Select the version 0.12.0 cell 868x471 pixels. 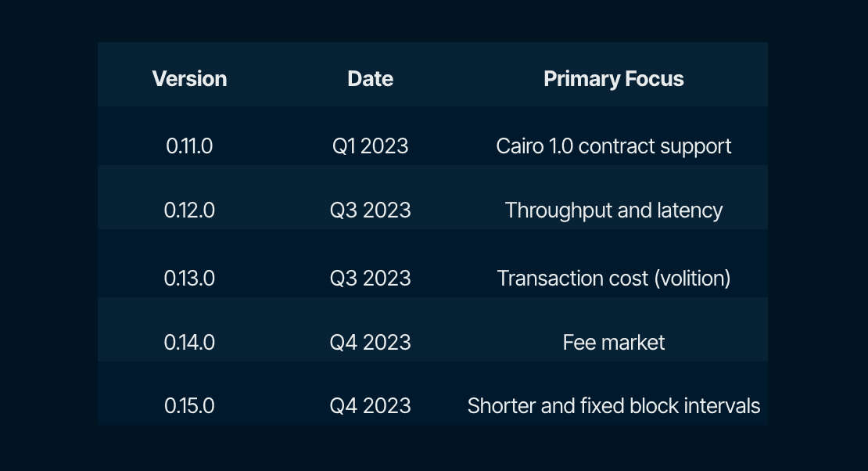(x=189, y=210)
